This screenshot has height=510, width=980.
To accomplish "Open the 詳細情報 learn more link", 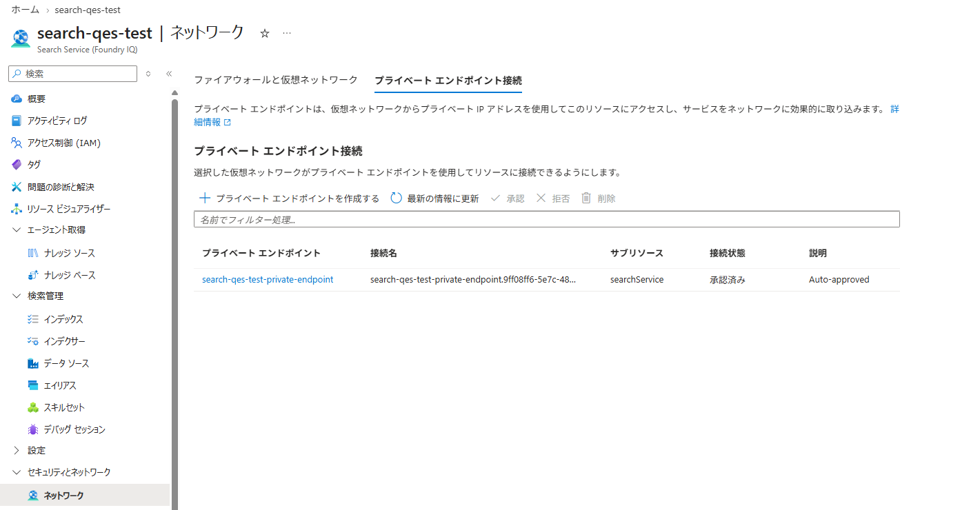I will [x=212, y=122].
